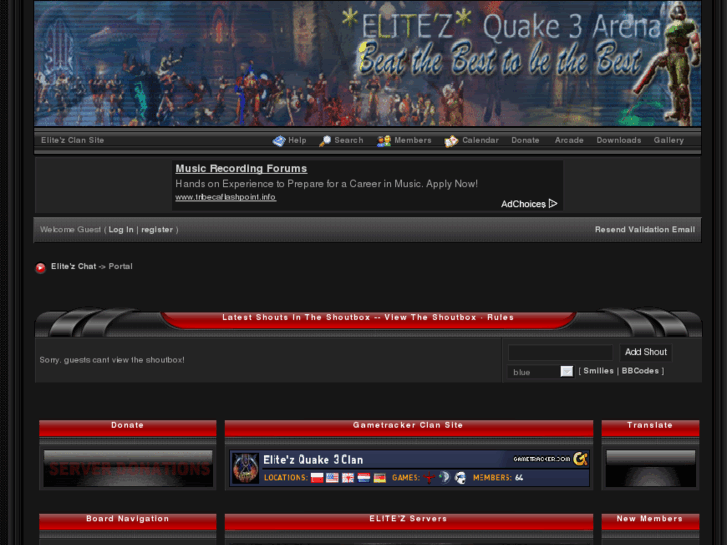Click the Help book icon
This screenshot has height=545, width=727.
point(279,141)
